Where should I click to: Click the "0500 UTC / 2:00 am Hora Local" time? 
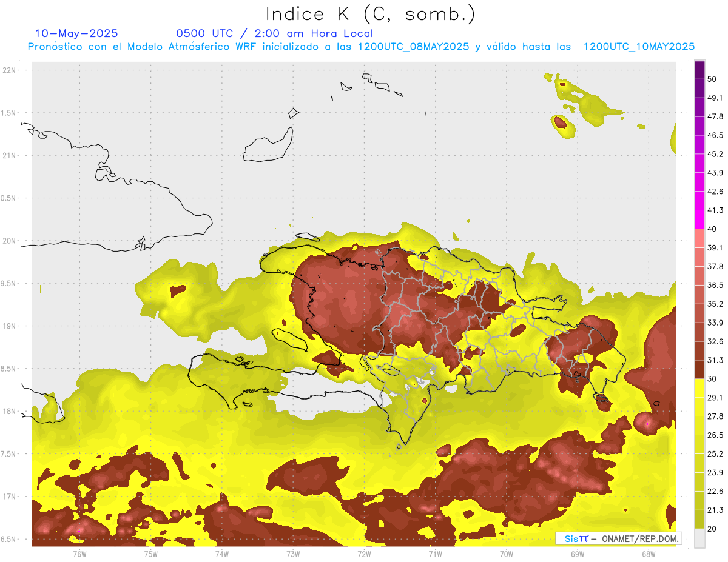coord(274,33)
